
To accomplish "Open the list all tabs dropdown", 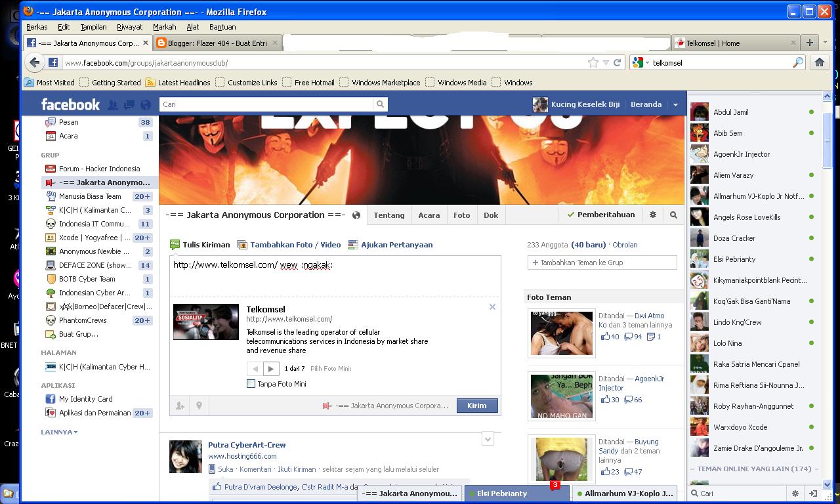I will 825,43.
